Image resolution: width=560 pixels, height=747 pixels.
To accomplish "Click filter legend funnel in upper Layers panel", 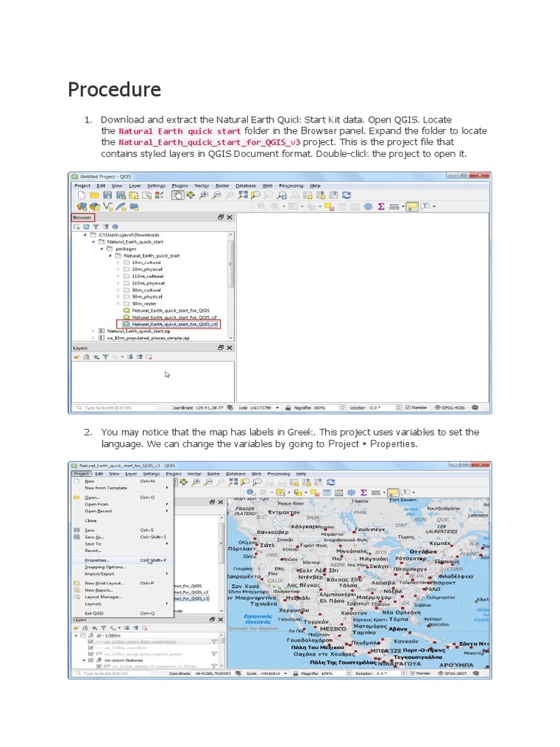I will 105,357.
